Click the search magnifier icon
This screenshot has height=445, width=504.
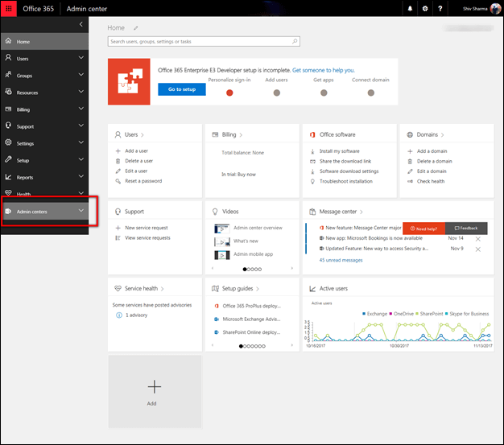(295, 41)
